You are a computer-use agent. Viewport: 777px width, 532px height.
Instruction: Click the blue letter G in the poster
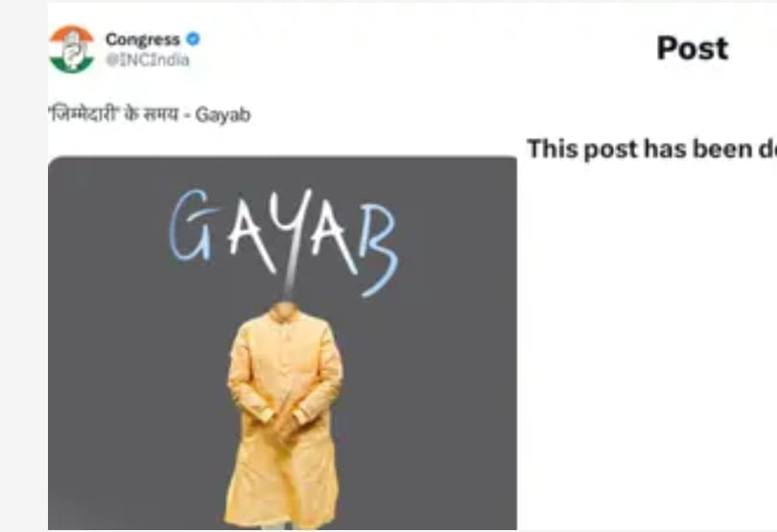point(192,225)
